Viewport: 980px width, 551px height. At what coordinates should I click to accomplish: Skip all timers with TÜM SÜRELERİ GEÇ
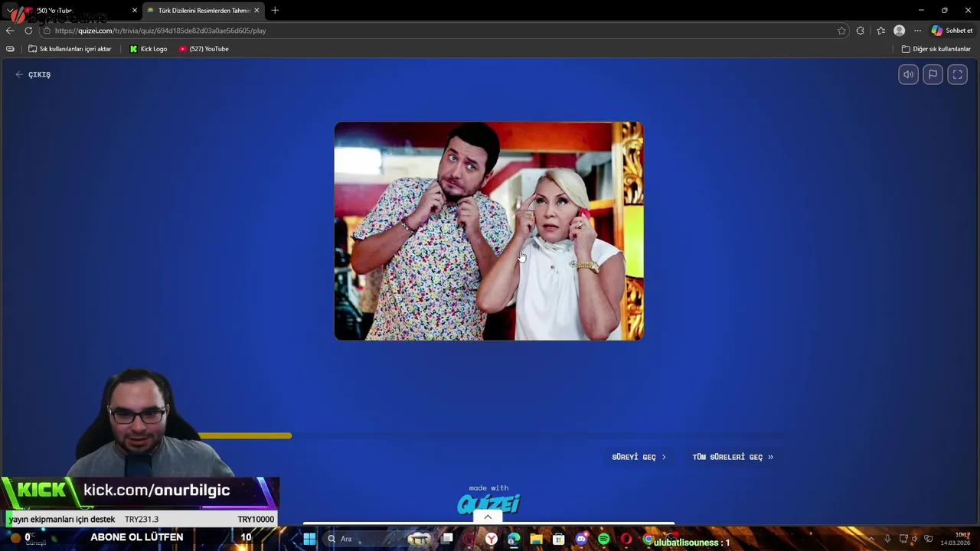click(733, 457)
